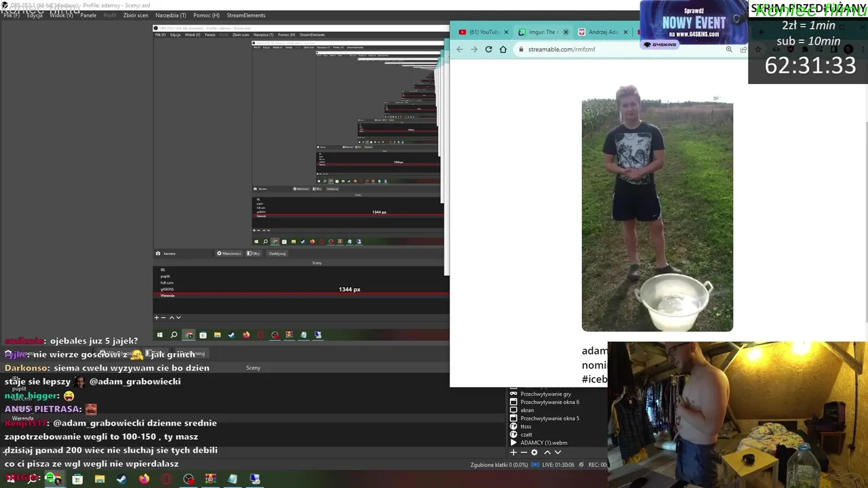Go forward in the browser

pyautogui.click(x=474, y=49)
